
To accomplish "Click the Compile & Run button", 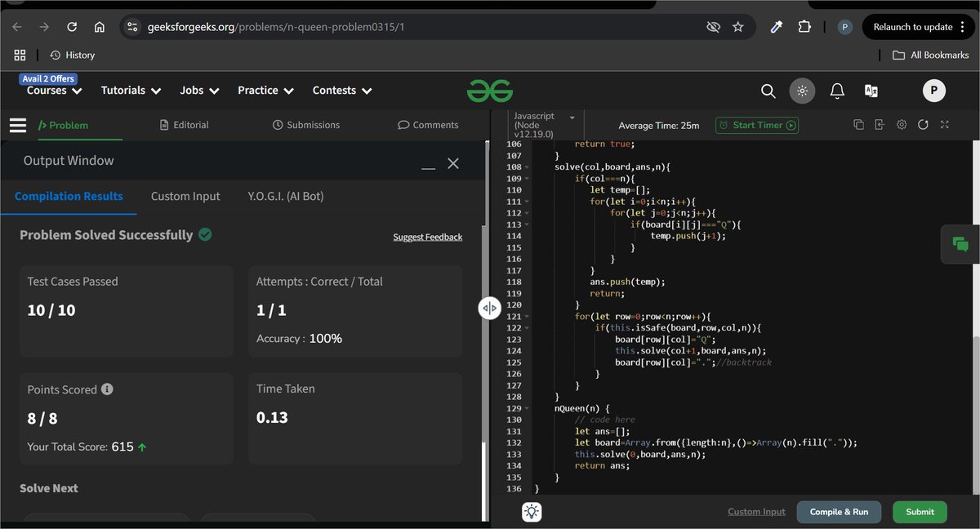I will pyautogui.click(x=839, y=512).
